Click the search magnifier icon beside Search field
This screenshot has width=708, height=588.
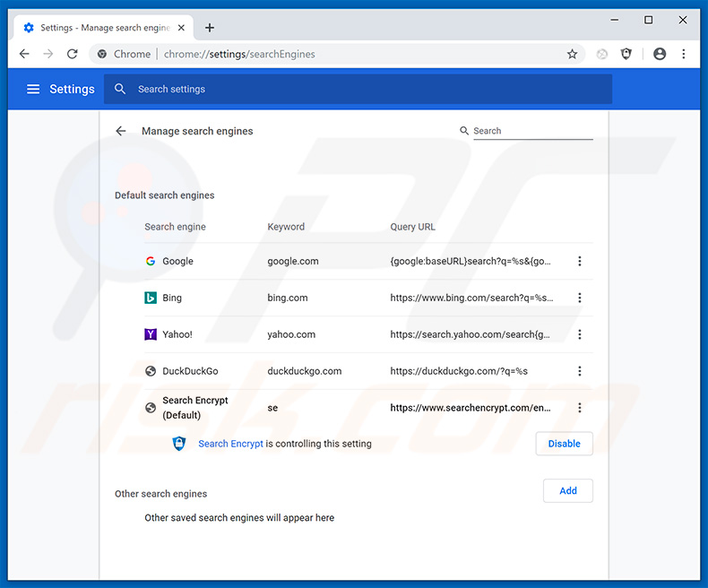463,131
